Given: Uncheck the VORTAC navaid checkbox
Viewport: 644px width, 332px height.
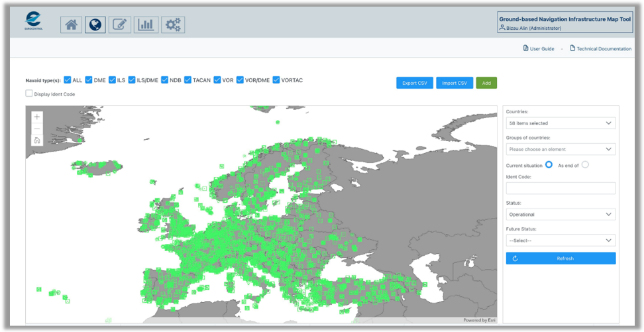Looking at the screenshot, I should pos(276,80).
